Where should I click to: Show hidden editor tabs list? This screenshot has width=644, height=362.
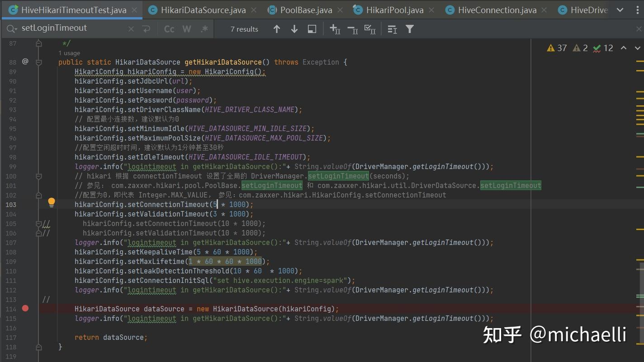620,10
